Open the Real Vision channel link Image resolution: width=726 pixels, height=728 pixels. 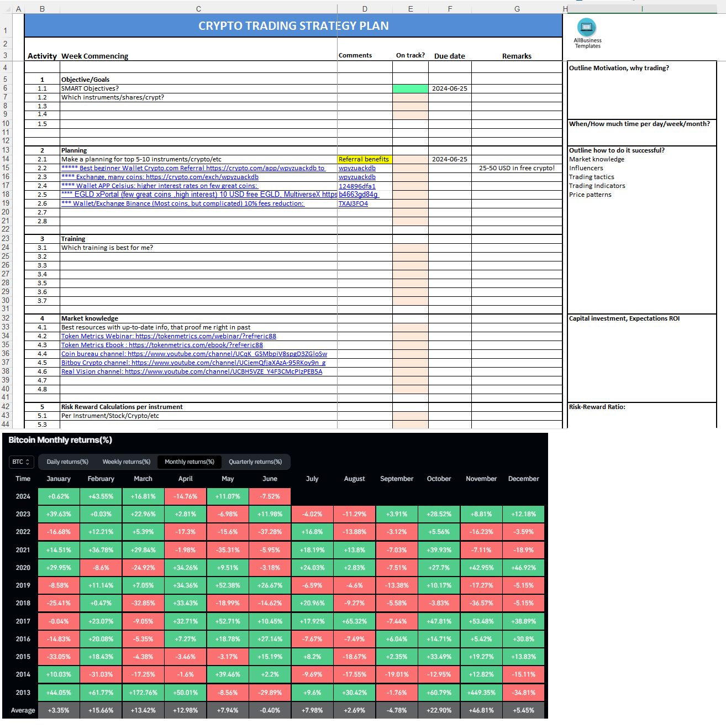point(191,371)
